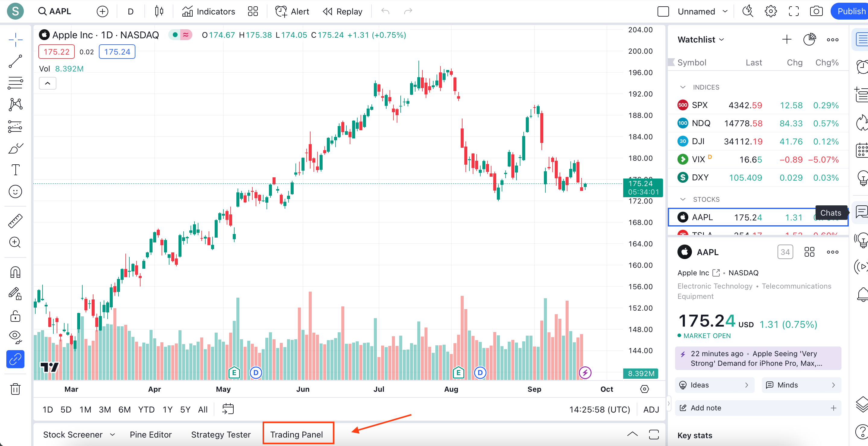Open chart settings gear
This screenshot has height=446, width=868.
771,11
